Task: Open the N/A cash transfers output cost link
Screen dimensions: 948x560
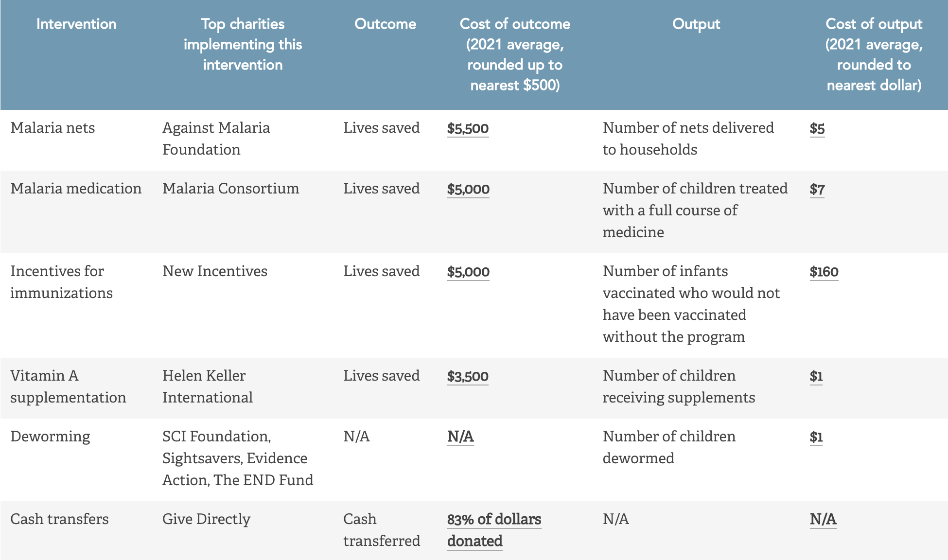Action: click(x=823, y=519)
